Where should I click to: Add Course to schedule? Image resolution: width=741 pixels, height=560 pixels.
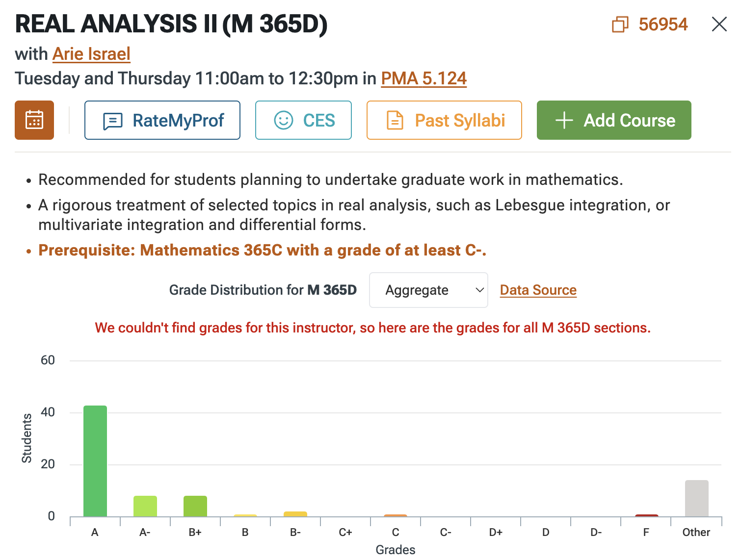613,120
